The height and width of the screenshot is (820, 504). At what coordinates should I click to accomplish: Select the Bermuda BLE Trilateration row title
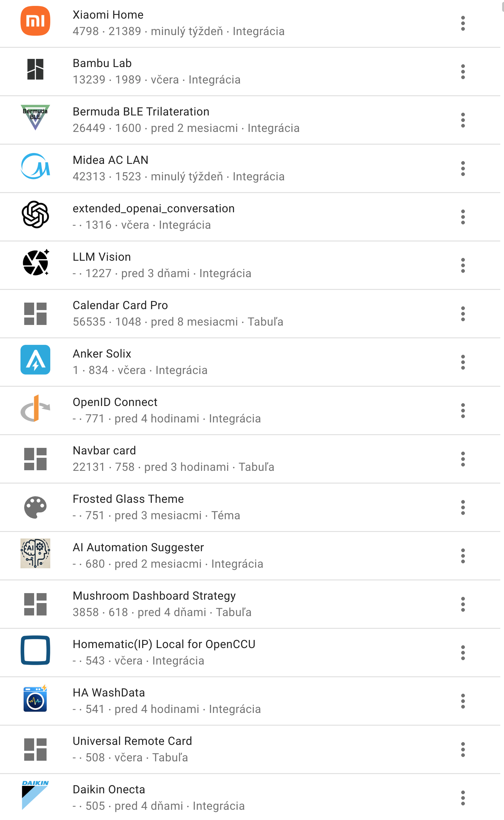click(x=141, y=112)
